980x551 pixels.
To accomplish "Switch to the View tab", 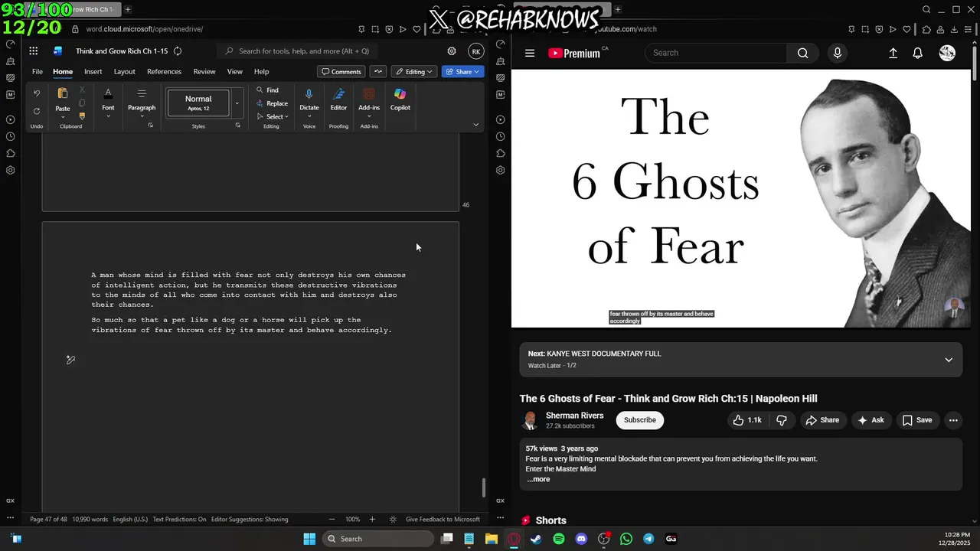I will click(234, 71).
